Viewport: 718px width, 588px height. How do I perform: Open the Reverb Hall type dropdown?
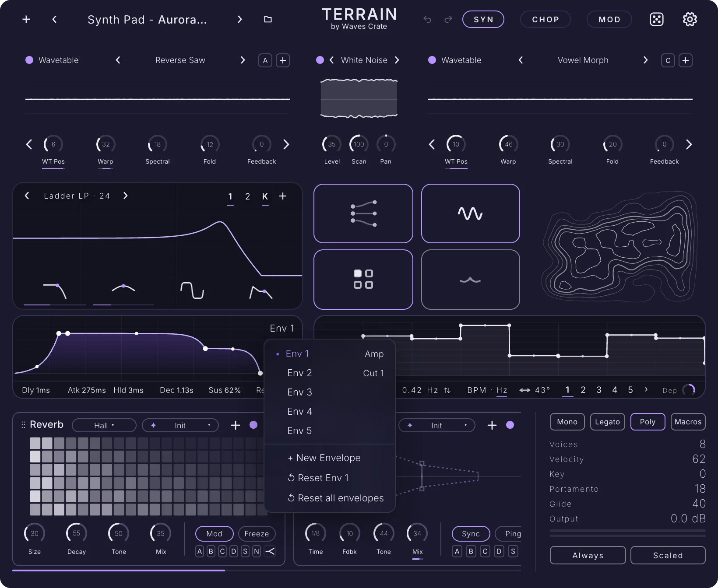[104, 425]
